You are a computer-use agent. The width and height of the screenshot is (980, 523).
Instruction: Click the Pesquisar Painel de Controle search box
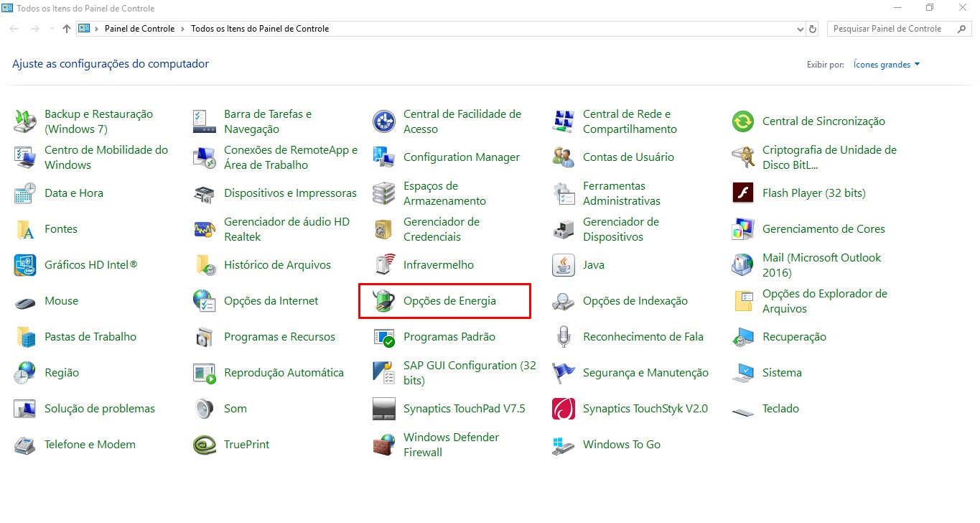pyautogui.click(x=899, y=29)
